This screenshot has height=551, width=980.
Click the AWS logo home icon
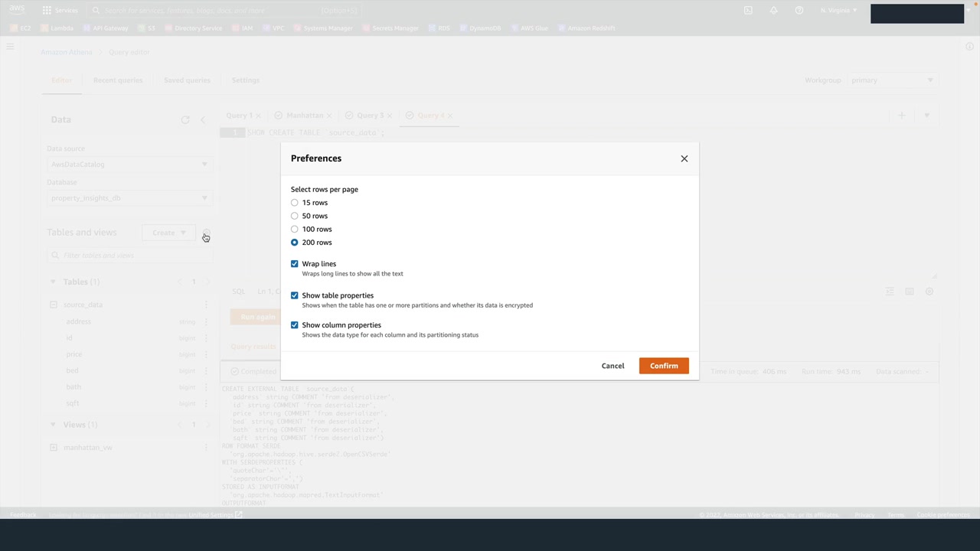click(x=17, y=11)
